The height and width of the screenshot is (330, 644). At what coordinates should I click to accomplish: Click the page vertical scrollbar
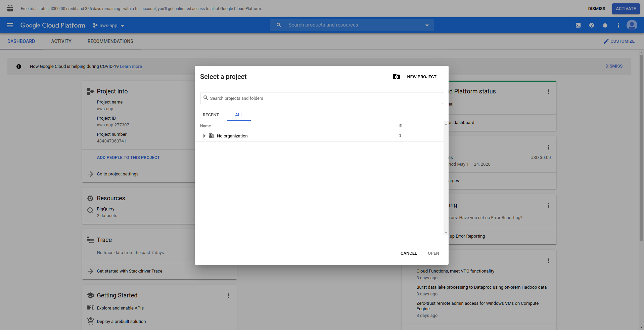[641, 148]
